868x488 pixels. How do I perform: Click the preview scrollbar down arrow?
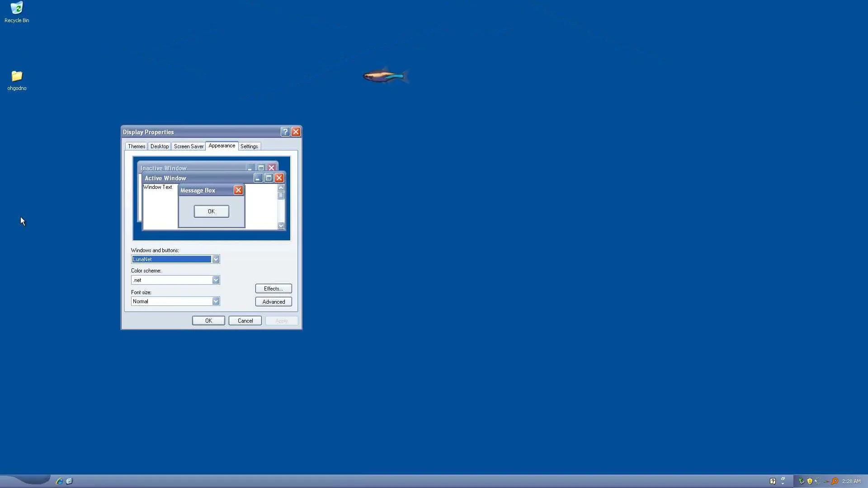pos(281,225)
